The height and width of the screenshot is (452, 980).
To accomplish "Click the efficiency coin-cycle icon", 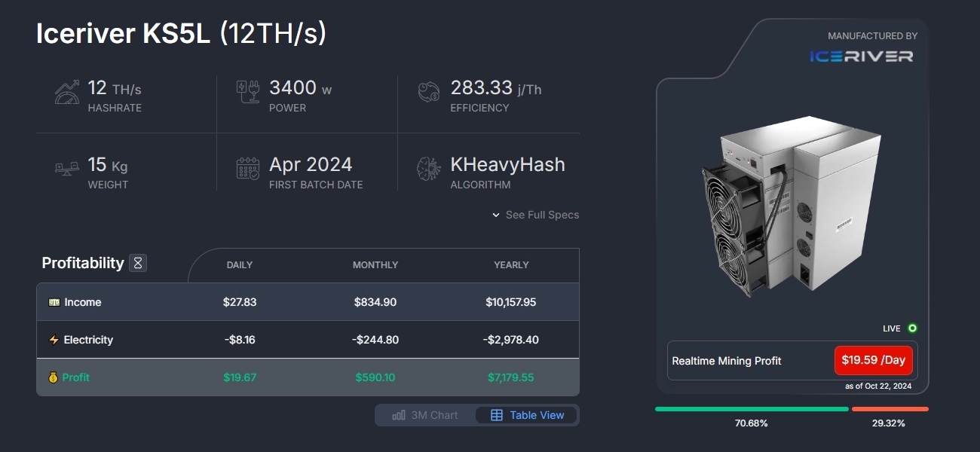I will 429,92.
